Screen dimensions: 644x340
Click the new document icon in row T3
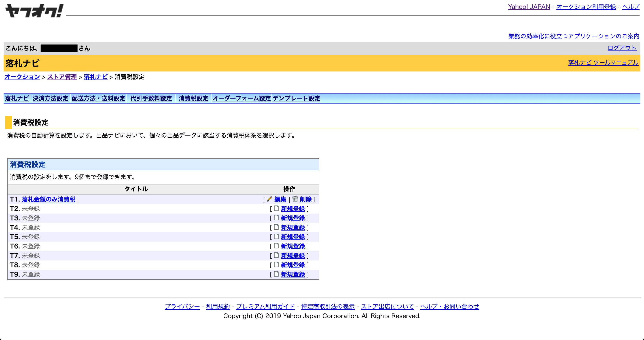tap(276, 218)
